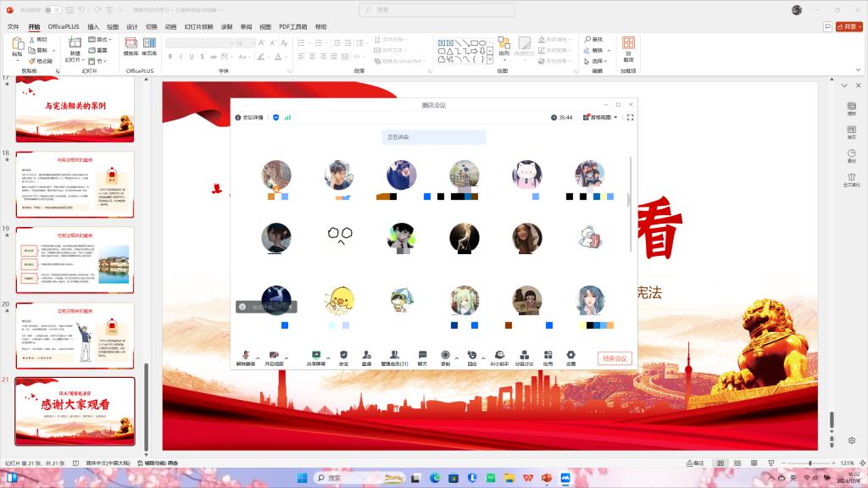Click the red Share button in PowerPoint

coord(849,26)
